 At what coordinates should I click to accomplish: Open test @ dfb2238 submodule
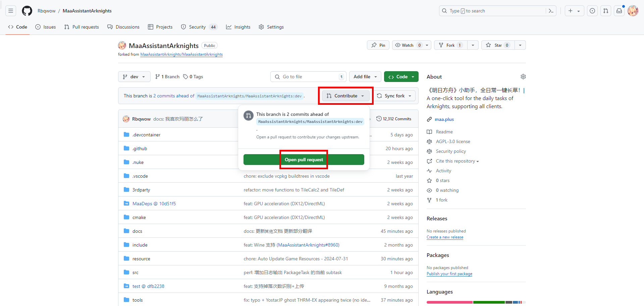pos(148,286)
